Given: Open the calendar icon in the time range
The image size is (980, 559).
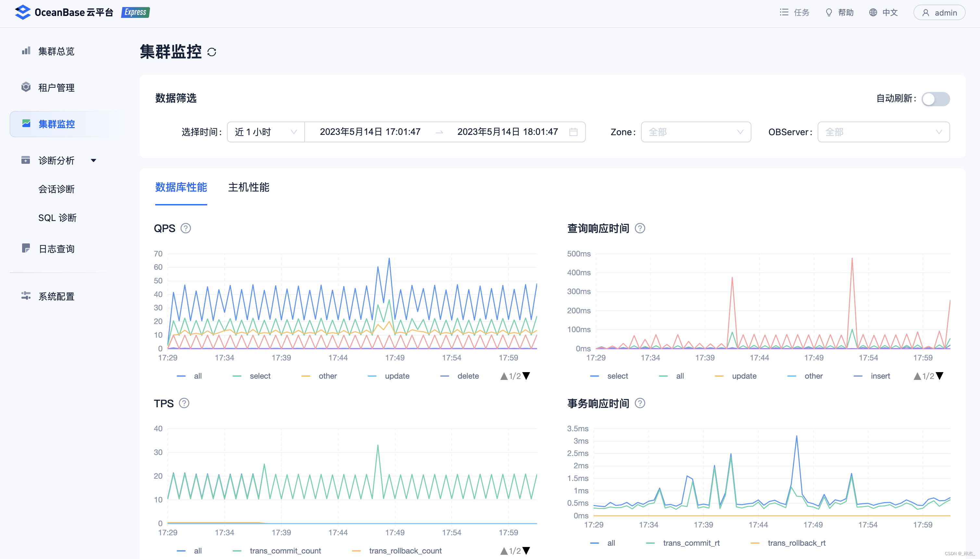Looking at the screenshot, I should (573, 132).
